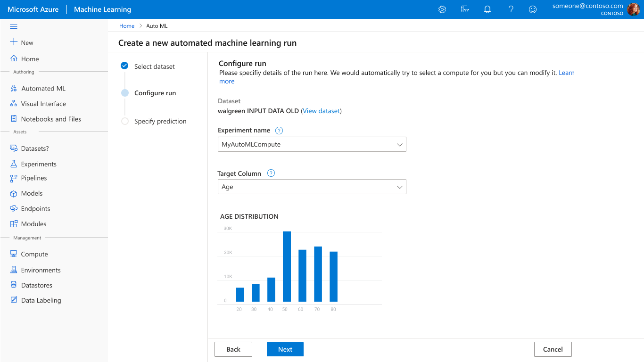Open Data Labeling page
This screenshot has width=644, height=362.
click(41, 300)
